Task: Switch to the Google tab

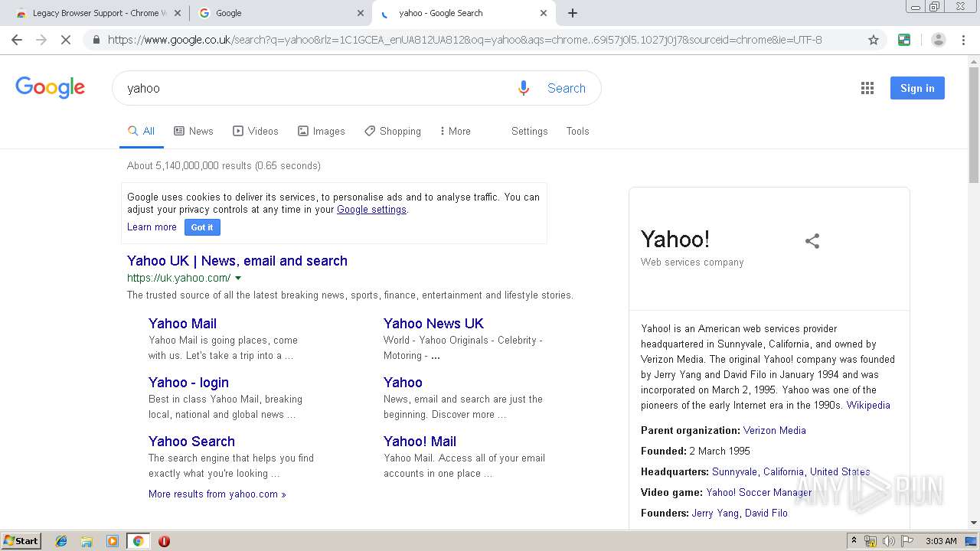Action: tap(281, 13)
